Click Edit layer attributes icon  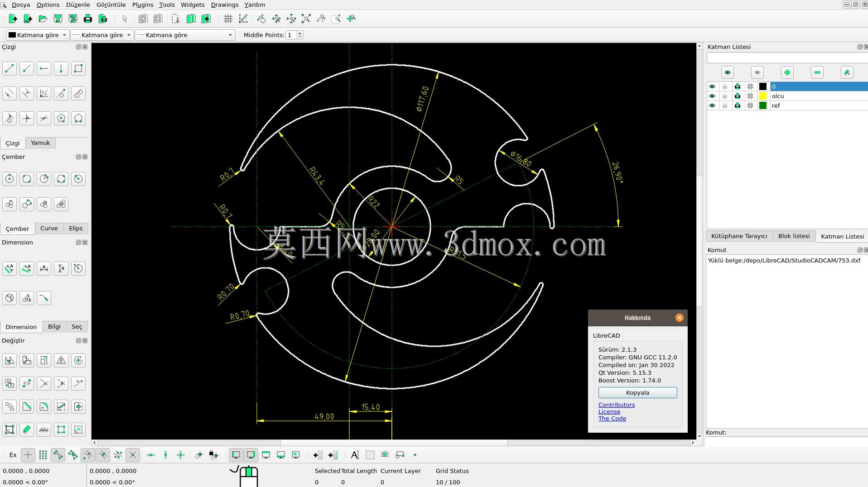coord(847,72)
